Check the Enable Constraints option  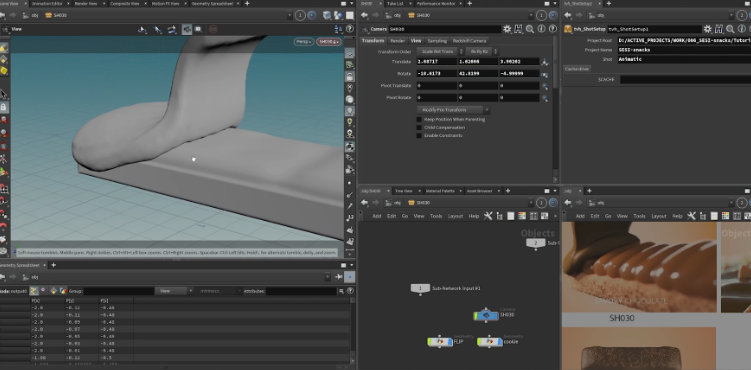(419, 135)
